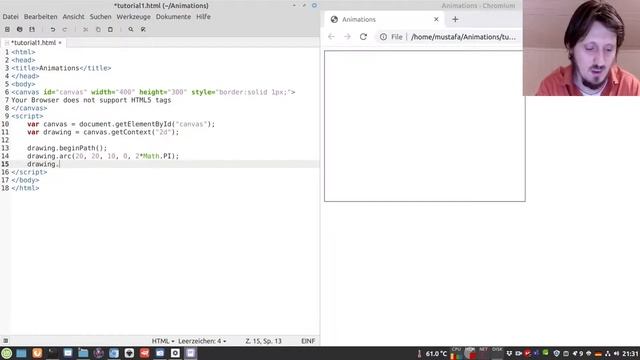Viewport: 640px width, 360px height.
Task: Click the Inkscape taskbar icon
Action: (129, 353)
